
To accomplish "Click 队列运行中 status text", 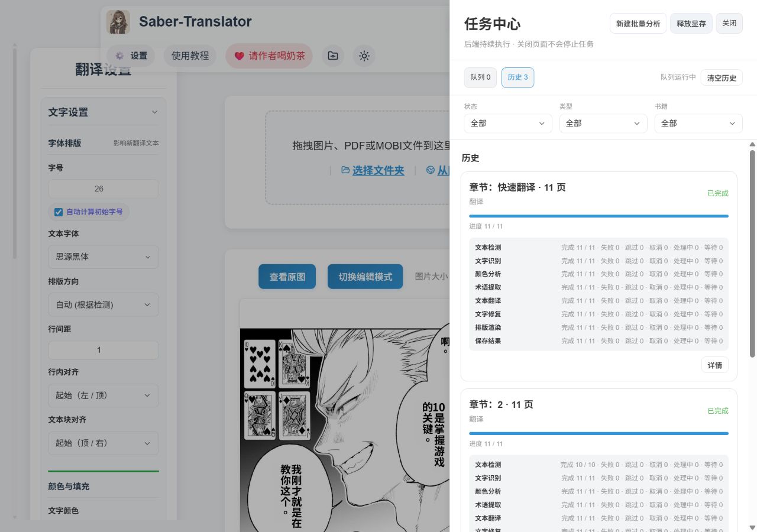I will click(x=678, y=77).
